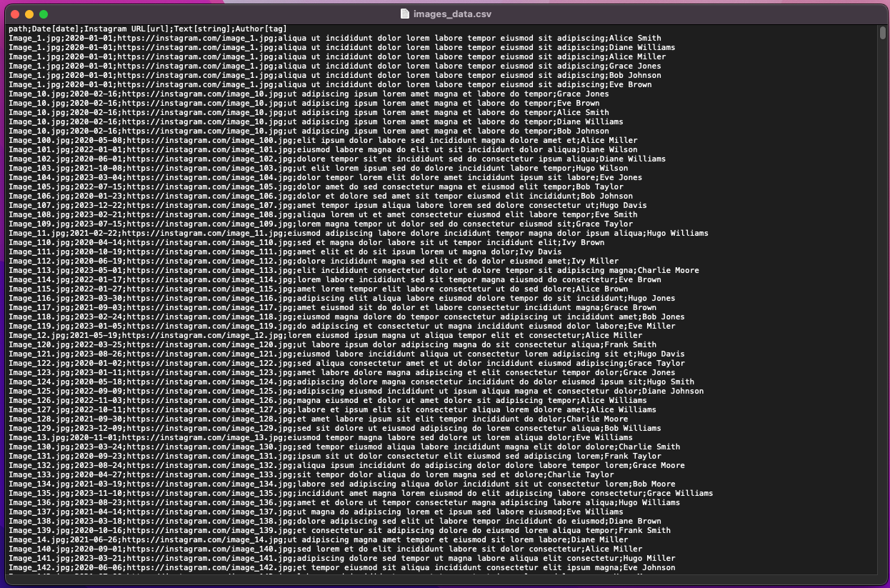Click the Image_12.jpg line dated 2021-05-19
Viewport: 890px width, 588px height.
coord(326,335)
